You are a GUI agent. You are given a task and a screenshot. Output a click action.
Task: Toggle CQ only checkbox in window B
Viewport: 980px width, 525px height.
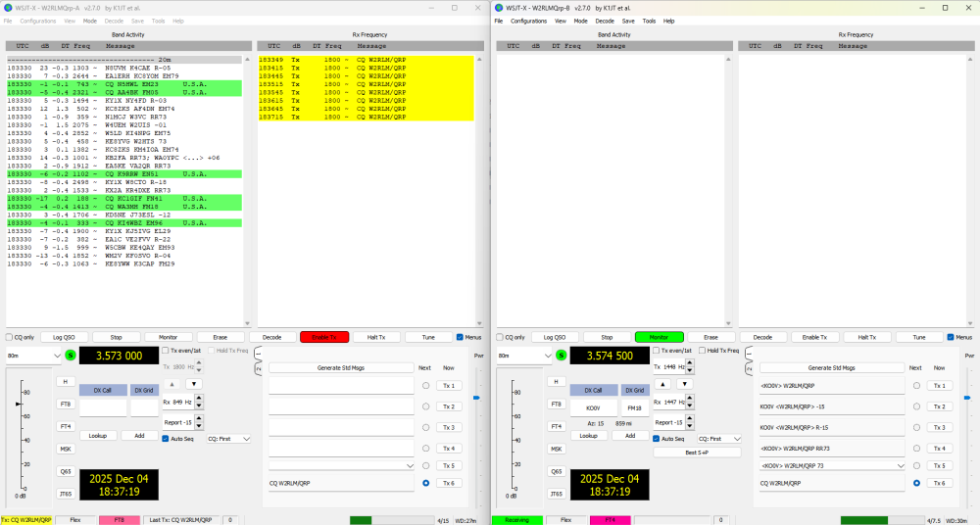tap(500, 338)
